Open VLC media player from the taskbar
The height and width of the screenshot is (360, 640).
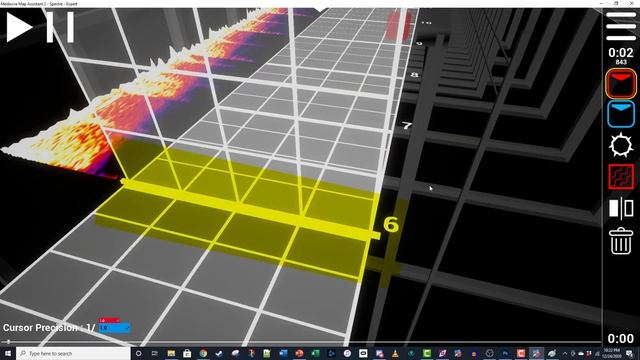click(x=395, y=353)
